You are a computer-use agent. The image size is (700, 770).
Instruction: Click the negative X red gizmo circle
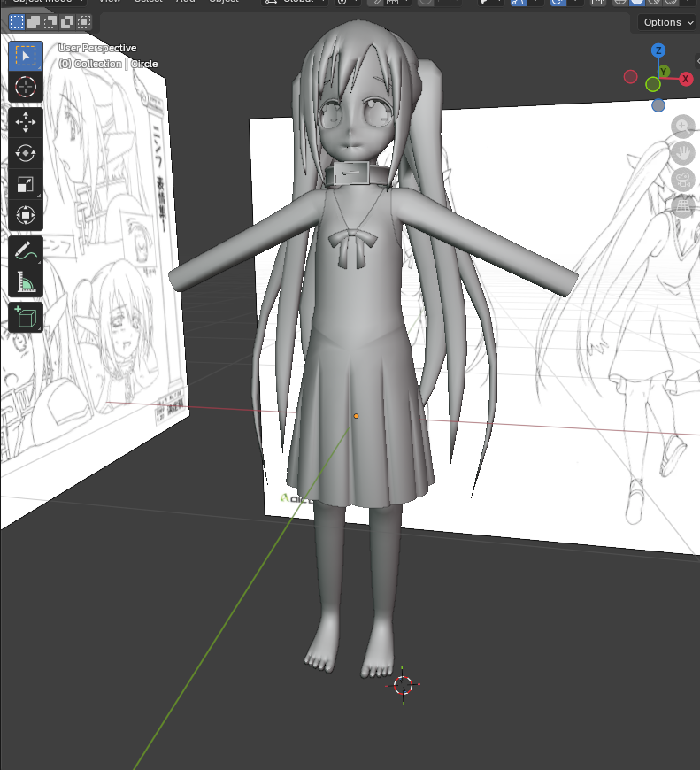(x=630, y=77)
